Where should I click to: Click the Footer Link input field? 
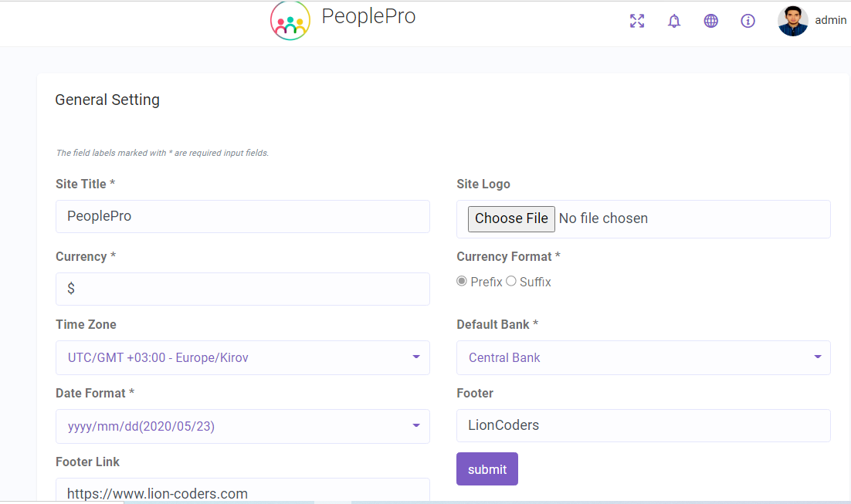242,492
